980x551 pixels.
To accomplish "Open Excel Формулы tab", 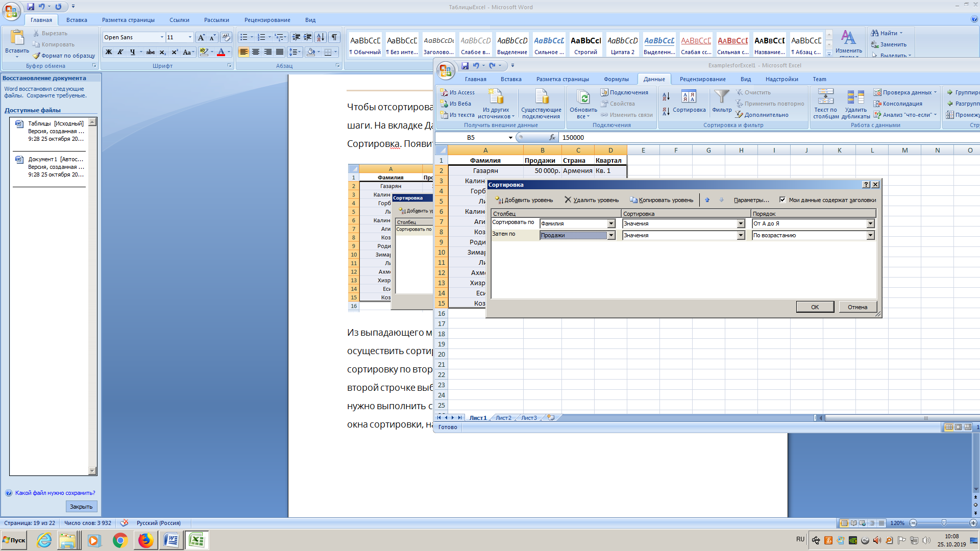I will (616, 79).
